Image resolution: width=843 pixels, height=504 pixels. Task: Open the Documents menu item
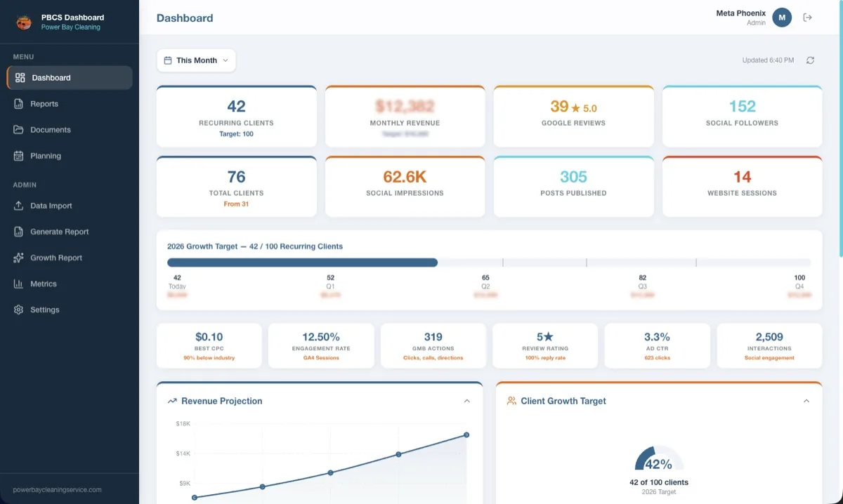click(x=70, y=130)
